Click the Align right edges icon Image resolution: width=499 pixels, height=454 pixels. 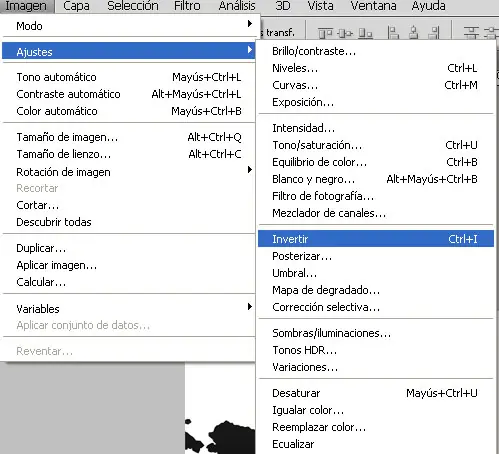434,33
